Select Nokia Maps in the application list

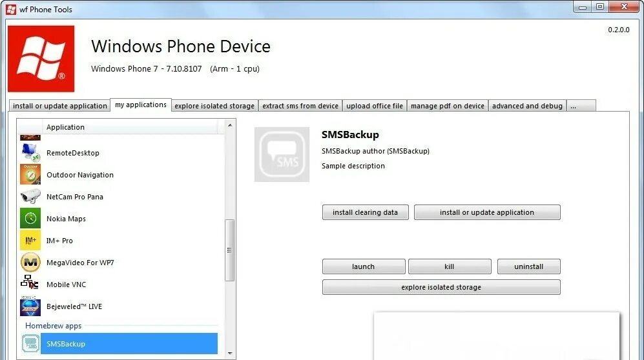click(x=66, y=219)
